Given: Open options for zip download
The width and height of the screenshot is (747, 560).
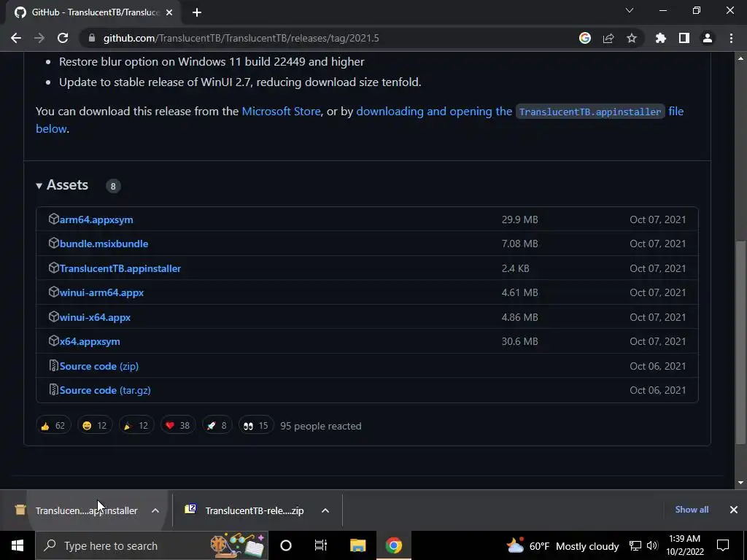Looking at the screenshot, I should [x=325, y=510].
